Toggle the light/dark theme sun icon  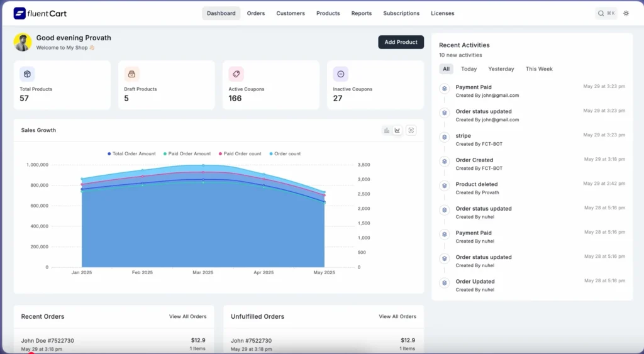pos(626,13)
